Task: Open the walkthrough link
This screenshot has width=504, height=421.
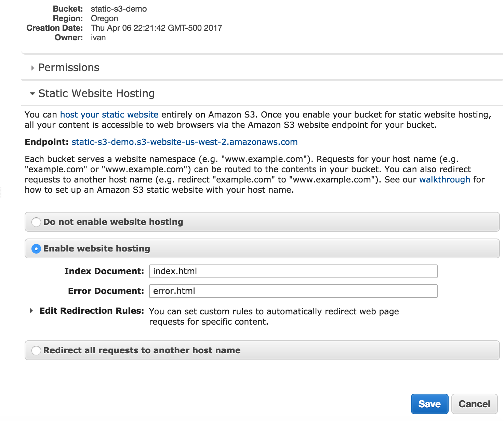Action: [x=445, y=179]
